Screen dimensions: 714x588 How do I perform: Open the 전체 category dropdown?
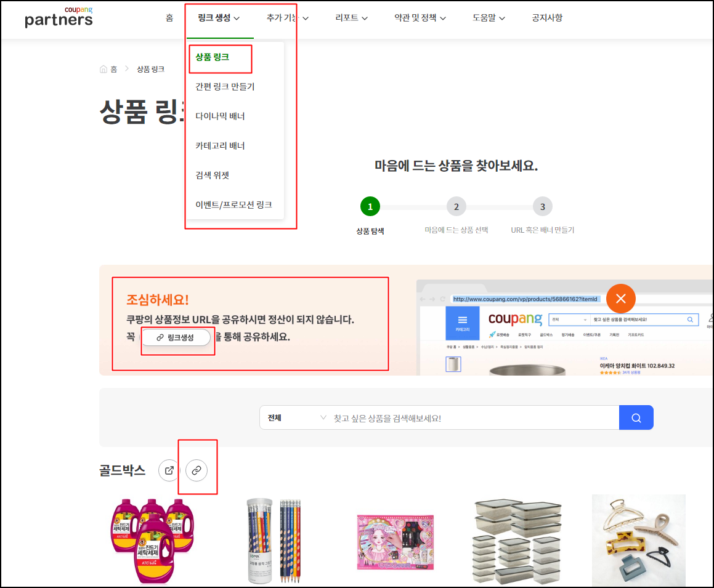click(x=297, y=418)
